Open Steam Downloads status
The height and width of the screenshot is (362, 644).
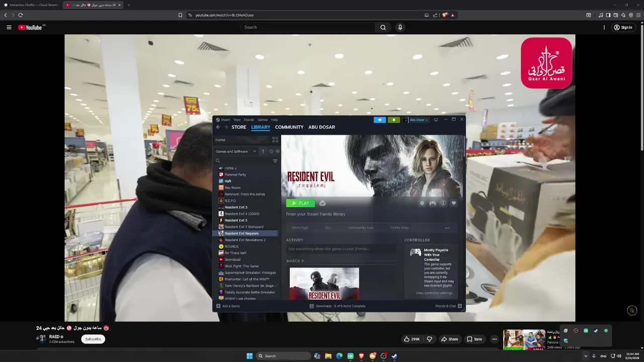pos(337,306)
